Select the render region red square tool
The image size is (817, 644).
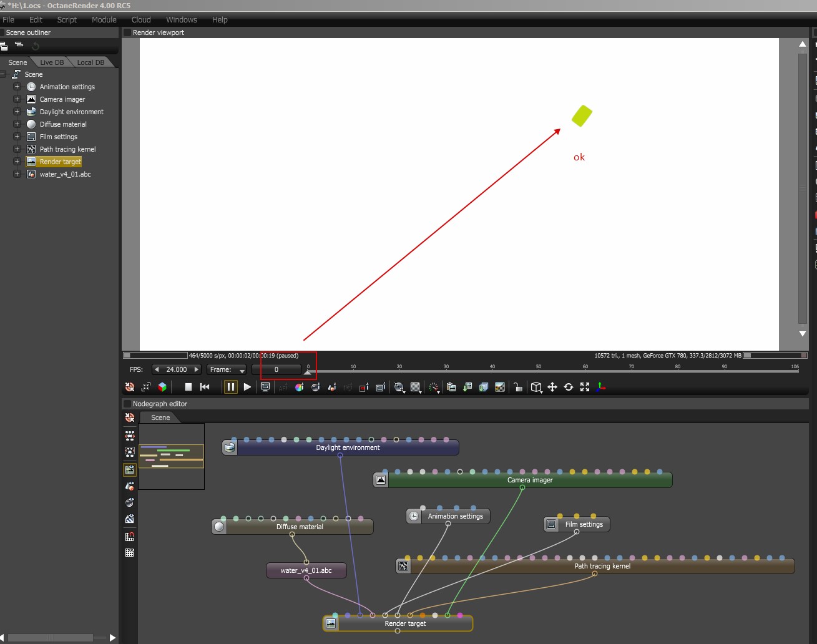pyautogui.click(x=364, y=387)
